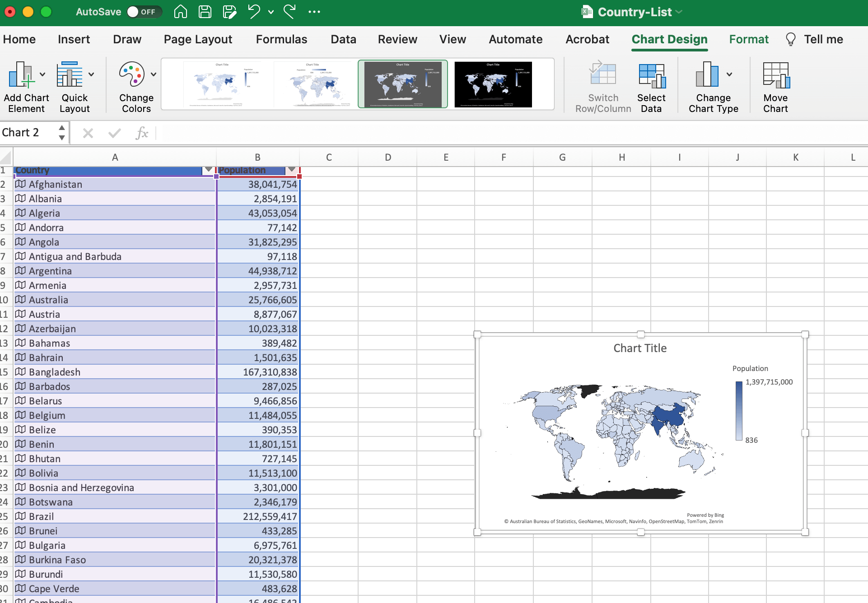Open the Insert ribbon tab
The width and height of the screenshot is (868, 603).
74,39
